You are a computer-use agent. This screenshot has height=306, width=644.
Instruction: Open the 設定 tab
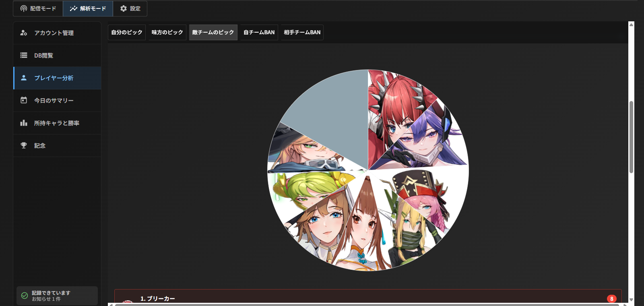click(130, 8)
